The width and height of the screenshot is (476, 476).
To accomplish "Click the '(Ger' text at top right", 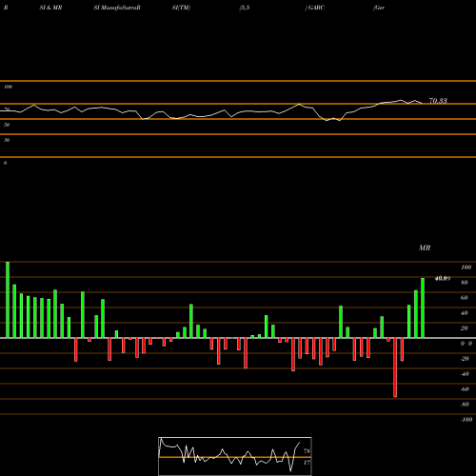I will pyautogui.click(x=379, y=8).
